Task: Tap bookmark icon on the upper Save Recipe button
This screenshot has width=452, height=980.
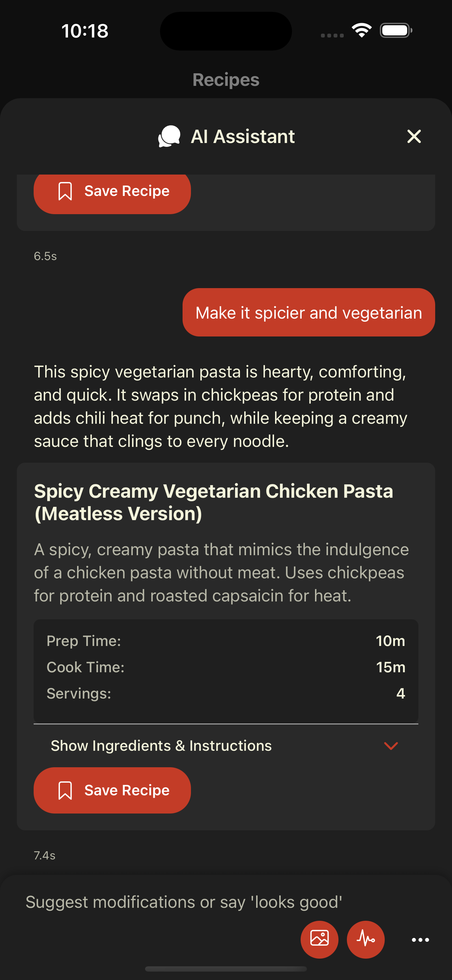Action: click(65, 191)
